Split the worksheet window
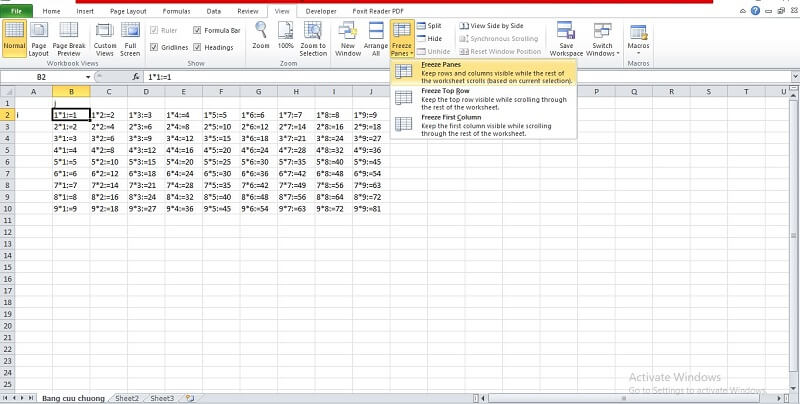 [428, 25]
